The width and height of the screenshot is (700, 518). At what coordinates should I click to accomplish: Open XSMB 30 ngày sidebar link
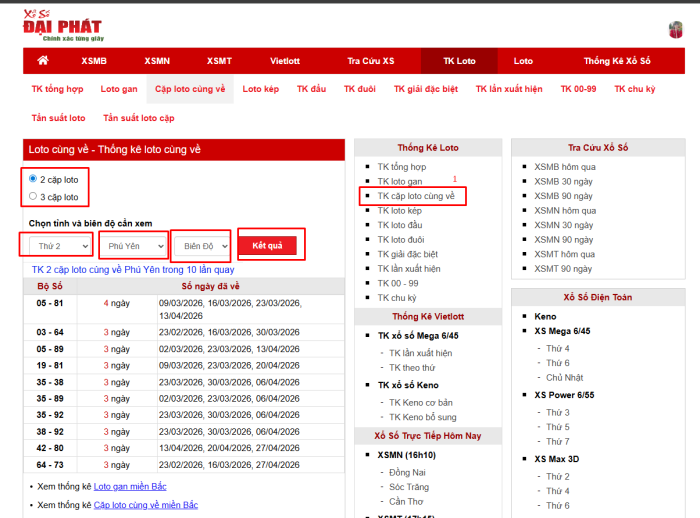click(563, 181)
